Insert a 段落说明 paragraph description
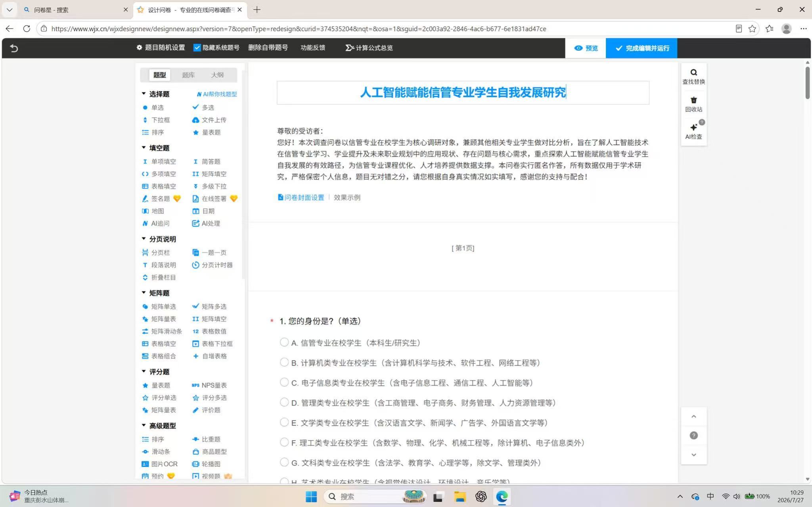Image resolution: width=812 pixels, height=507 pixels. pos(159,265)
